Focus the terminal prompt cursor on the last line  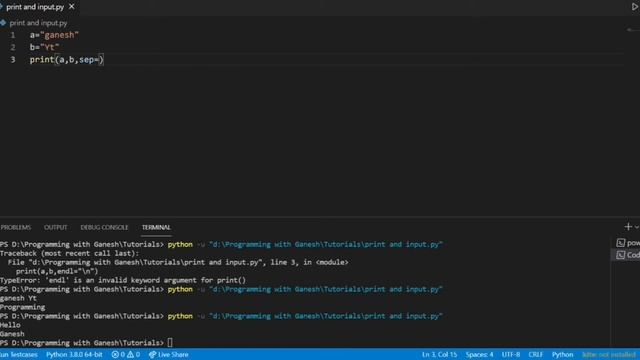pos(170,343)
